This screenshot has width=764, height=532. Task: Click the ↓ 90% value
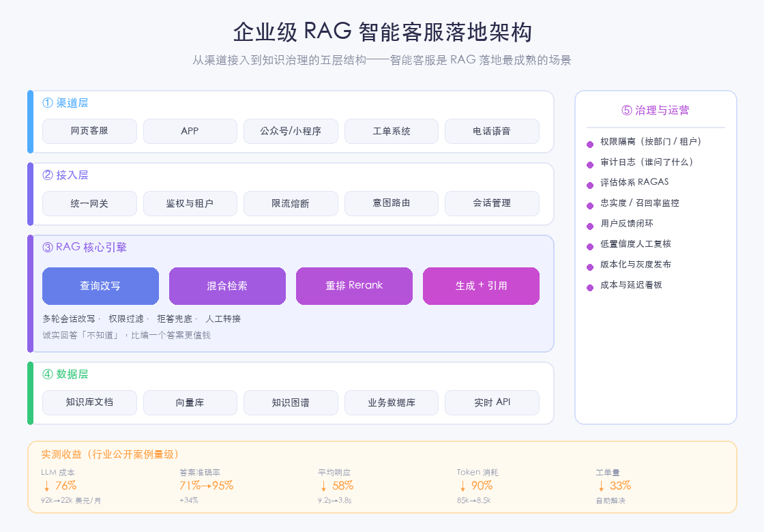coord(476,486)
